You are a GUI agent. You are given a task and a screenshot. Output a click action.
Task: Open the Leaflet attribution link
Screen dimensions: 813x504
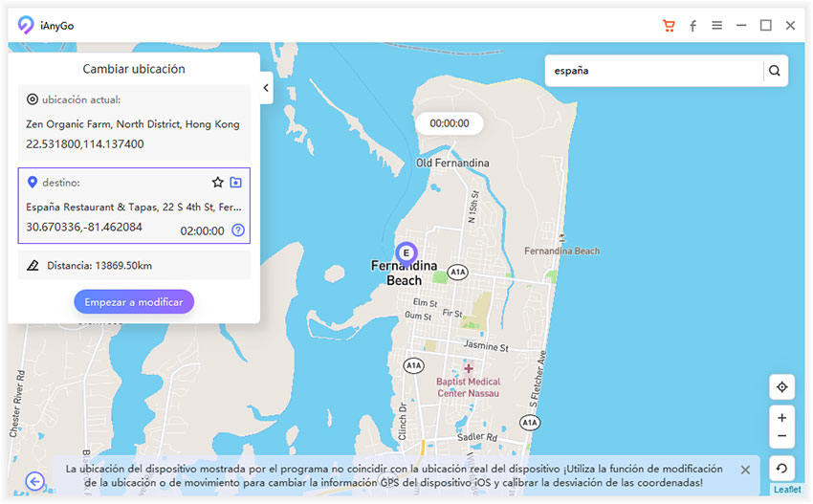tap(789, 490)
